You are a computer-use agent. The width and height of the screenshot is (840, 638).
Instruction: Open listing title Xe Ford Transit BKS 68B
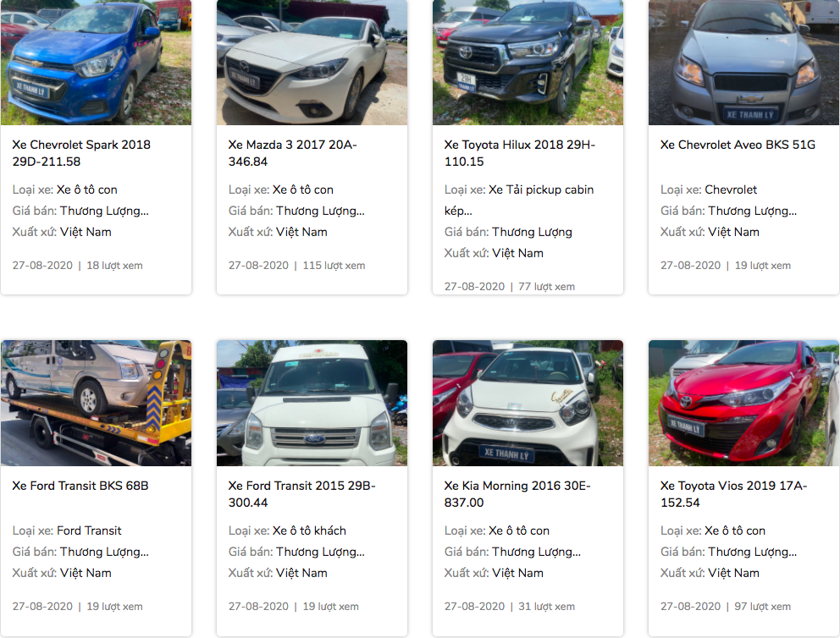[80, 486]
